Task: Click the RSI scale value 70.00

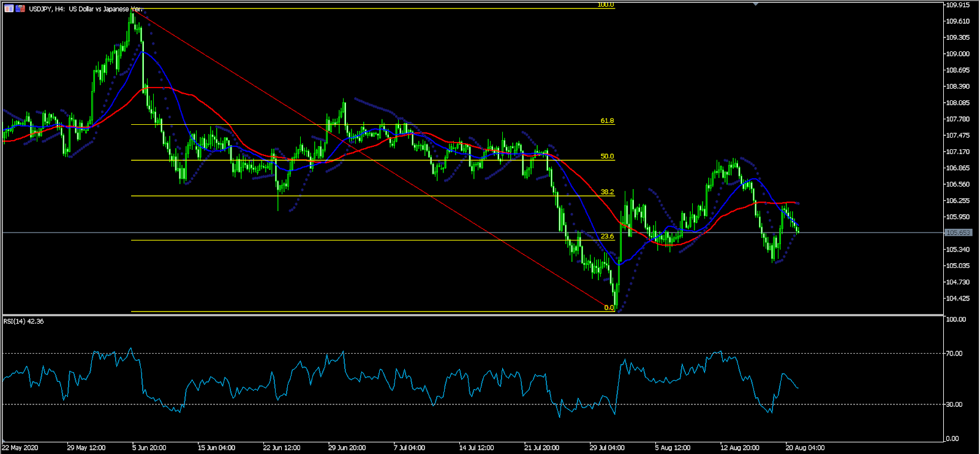Action: click(955, 354)
